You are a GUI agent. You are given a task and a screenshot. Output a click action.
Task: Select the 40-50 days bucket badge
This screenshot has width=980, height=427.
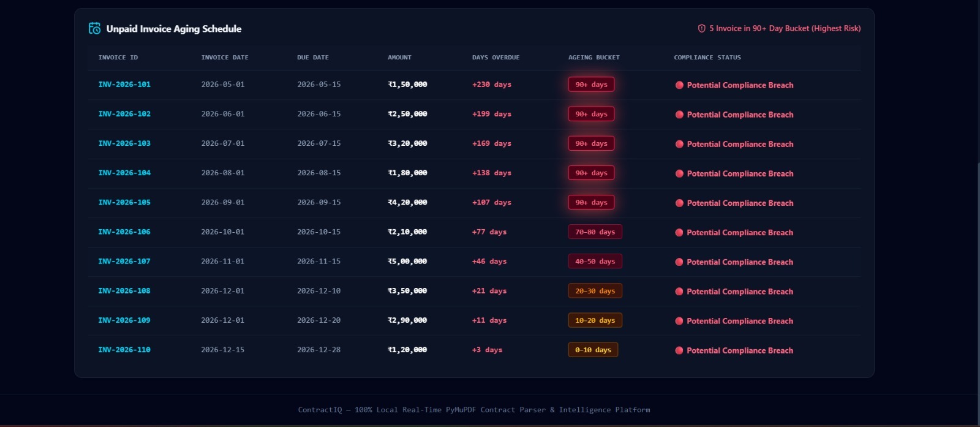595,262
